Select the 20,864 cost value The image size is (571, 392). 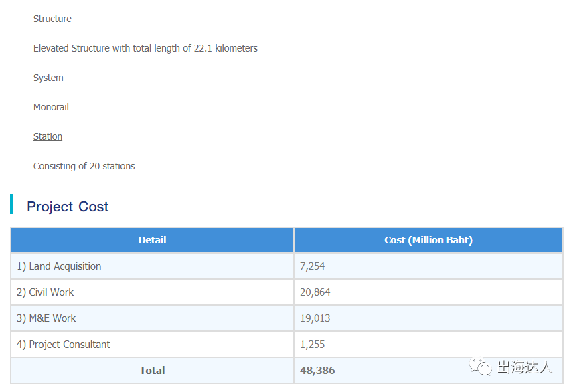315,292
